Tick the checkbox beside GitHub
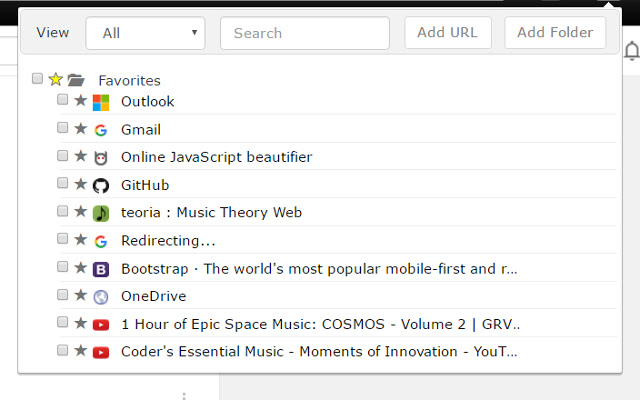This screenshot has width=640, height=400. point(63,184)
